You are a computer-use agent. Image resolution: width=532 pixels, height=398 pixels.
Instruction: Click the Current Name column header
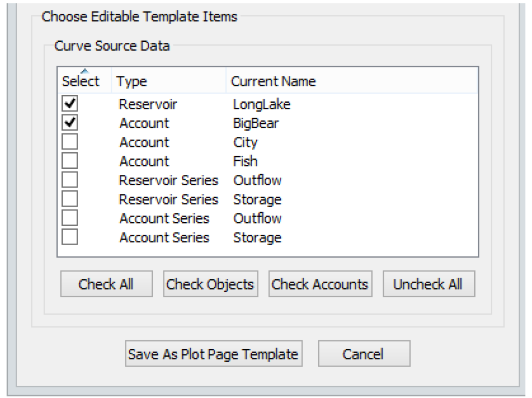[x=273, y=82]
